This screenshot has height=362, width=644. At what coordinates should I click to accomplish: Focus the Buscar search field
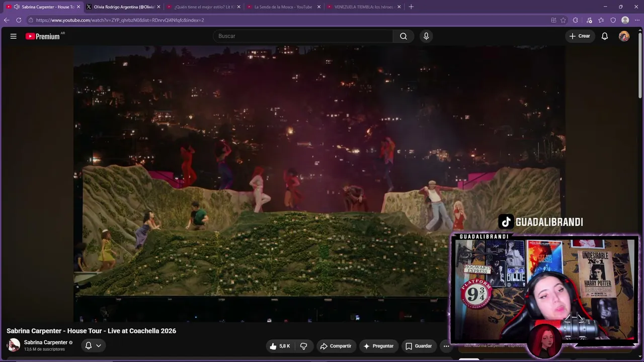[303, 36]
